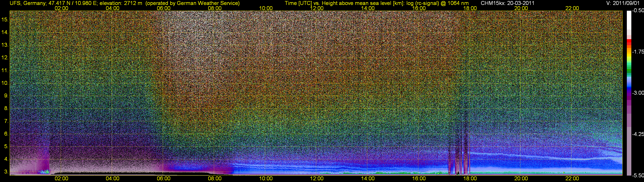The height and width of the screenshot is (182, 644).
Task: Click the "04:00" label on the top time axis
Action: [112, 8]
